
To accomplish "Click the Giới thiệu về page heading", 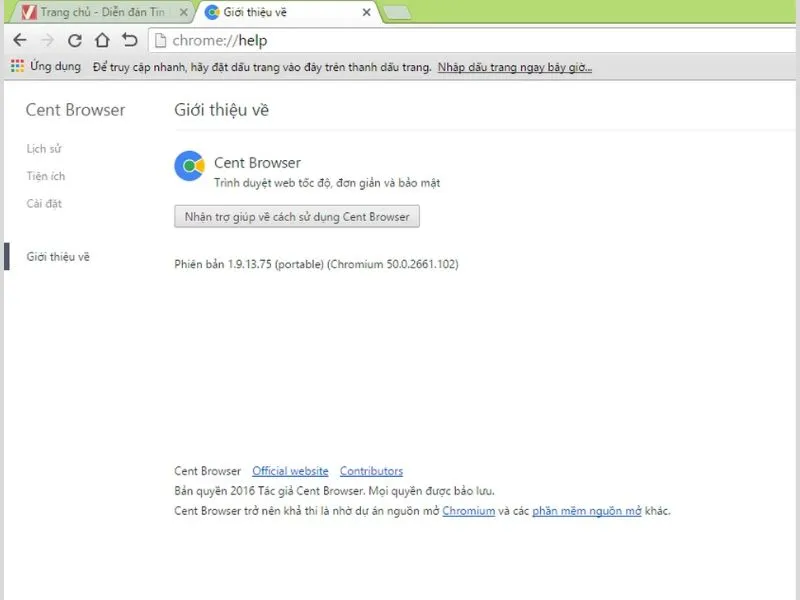I will click(221, 110).
